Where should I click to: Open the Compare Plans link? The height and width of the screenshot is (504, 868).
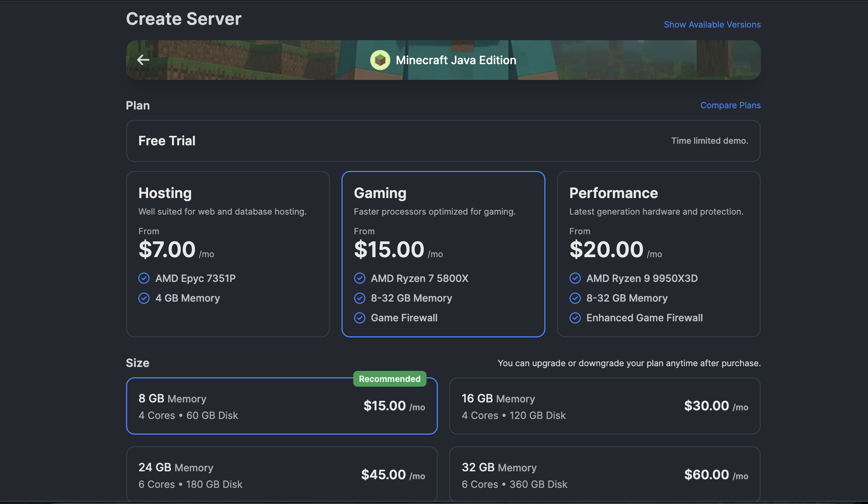pyautogui.click(x=730, y=105)
